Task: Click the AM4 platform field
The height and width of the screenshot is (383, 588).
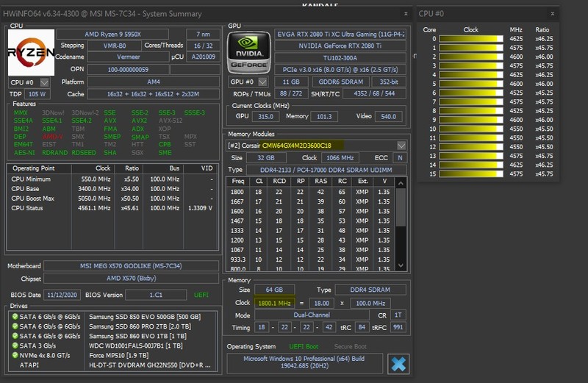Action: coord(154,82)
